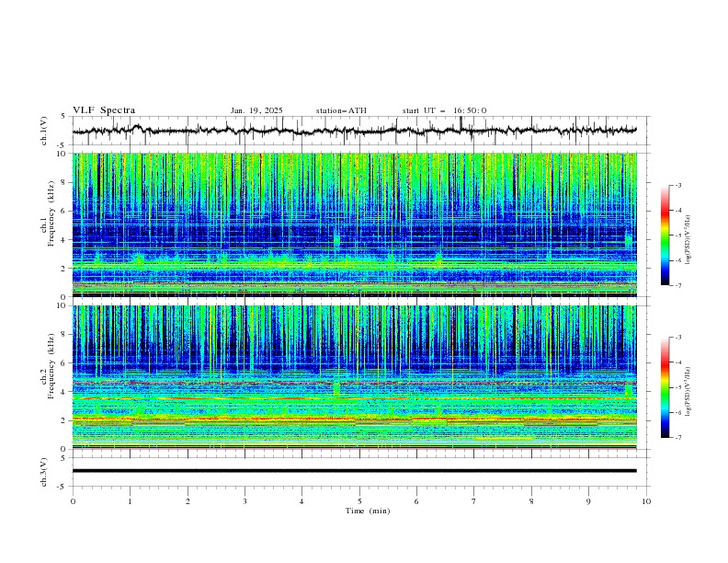
Task: Click the "-7" tick on lower colorbar
Action: [x=678, y=438]
